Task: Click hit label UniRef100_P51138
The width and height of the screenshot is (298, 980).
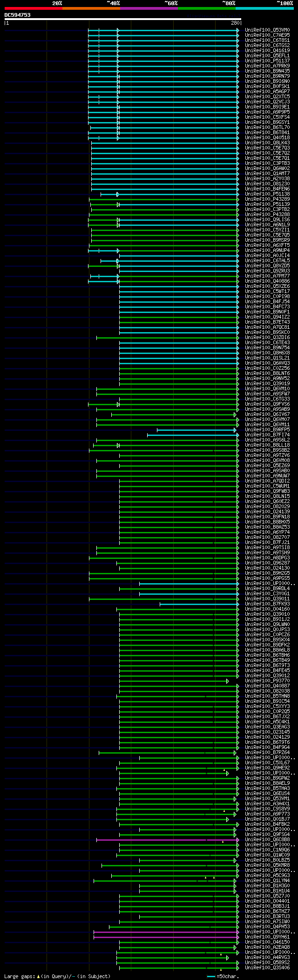Action: [x=267, y=194]
